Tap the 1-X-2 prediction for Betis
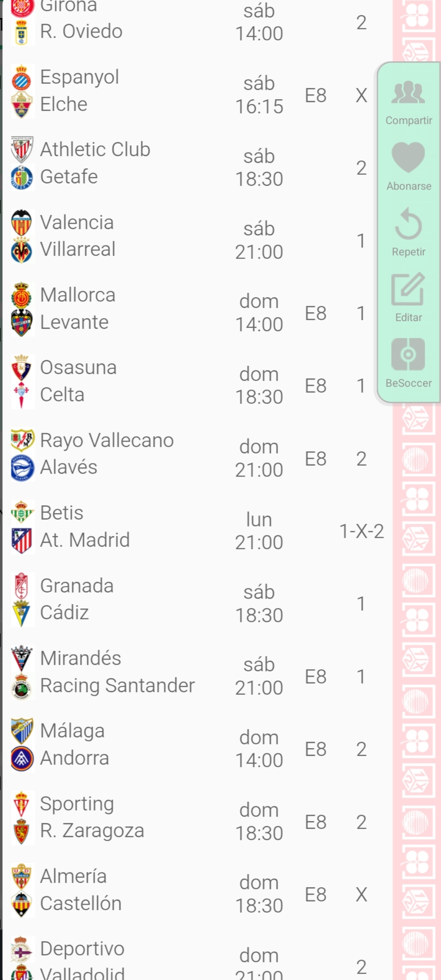 [361, 531]
